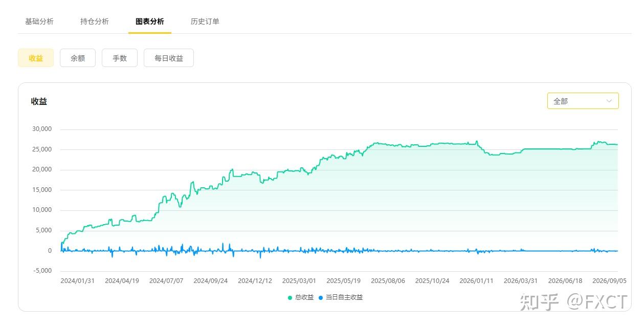Click the 2024/07/07 date label

[x=166, y=281]
